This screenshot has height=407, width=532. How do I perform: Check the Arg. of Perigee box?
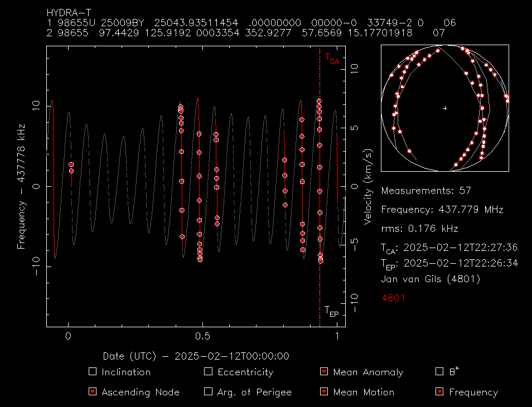tap(209, 392)
